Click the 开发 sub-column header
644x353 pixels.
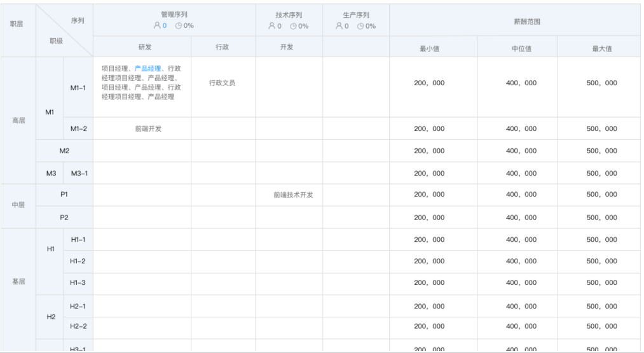[x=287, y=47]
